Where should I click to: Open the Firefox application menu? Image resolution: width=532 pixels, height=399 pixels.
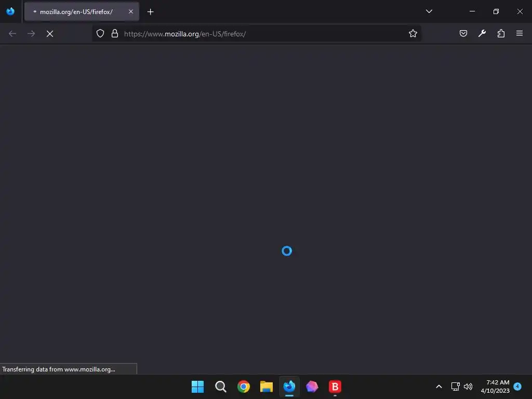[x=520, y=33]
